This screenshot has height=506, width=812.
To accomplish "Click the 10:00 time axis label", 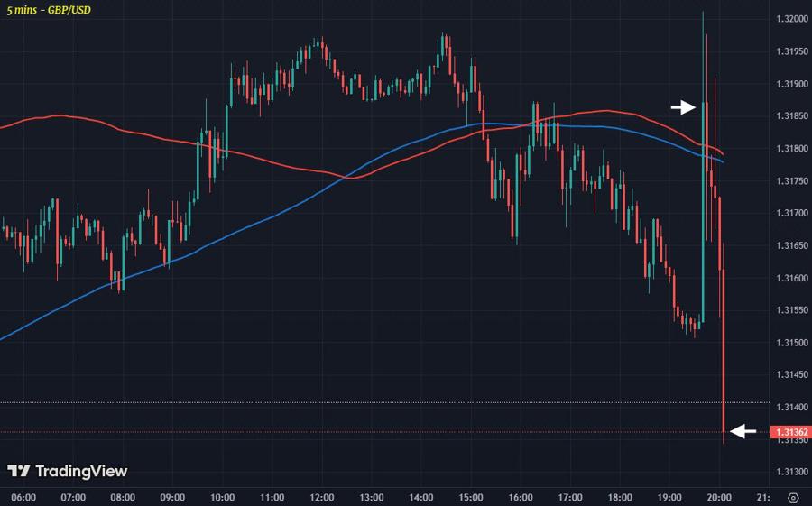I will click(222, 498).
